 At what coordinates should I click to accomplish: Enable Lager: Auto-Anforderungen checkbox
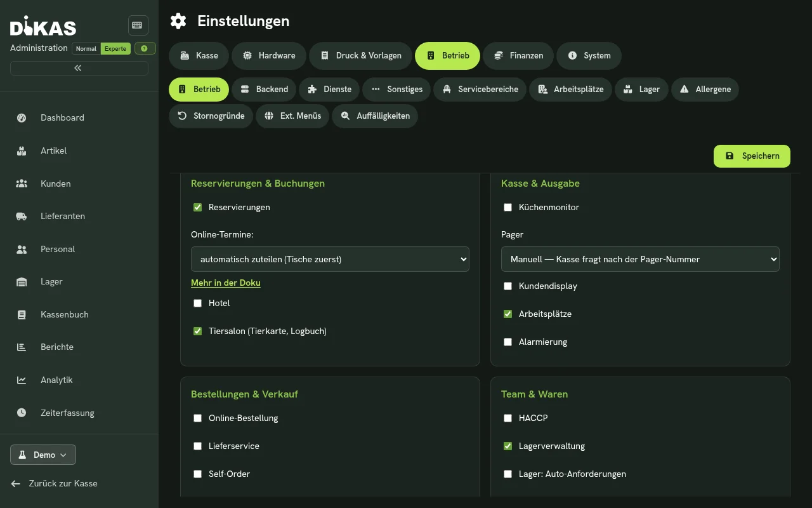point(507,474)
